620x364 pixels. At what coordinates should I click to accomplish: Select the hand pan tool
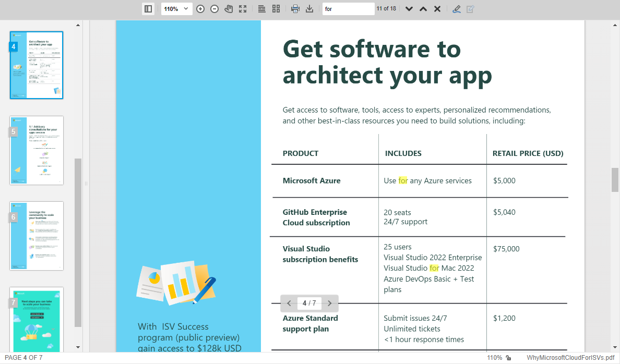pos(229,9)
